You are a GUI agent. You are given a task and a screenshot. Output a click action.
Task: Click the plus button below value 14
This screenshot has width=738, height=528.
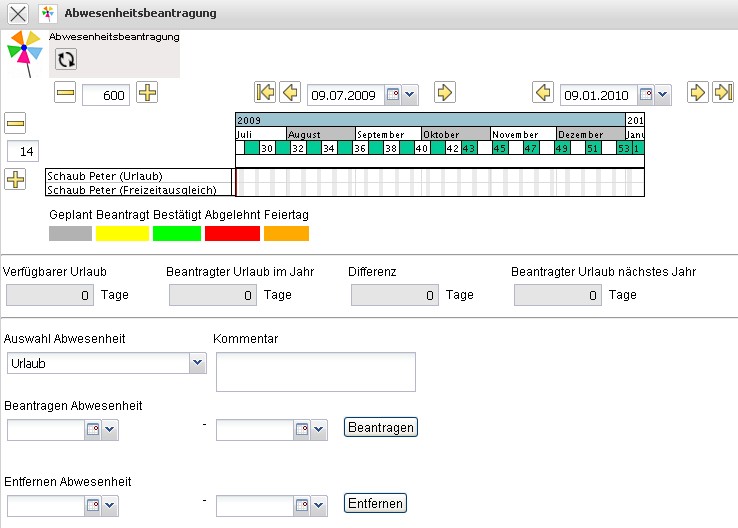click(x=16, y=180)
